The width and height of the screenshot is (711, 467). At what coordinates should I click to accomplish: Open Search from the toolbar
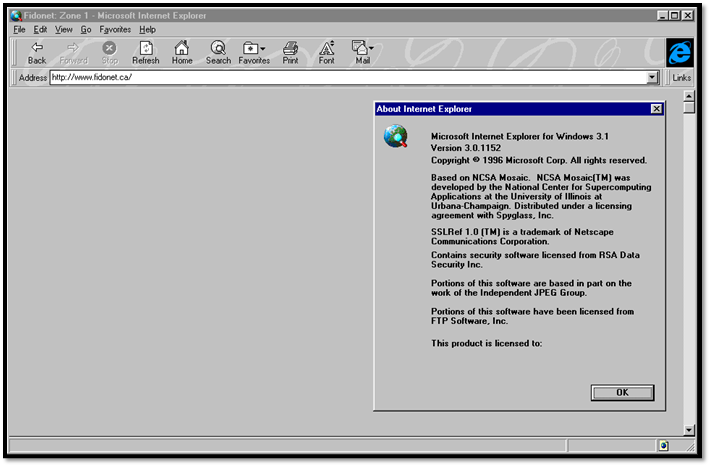point(218,48)
